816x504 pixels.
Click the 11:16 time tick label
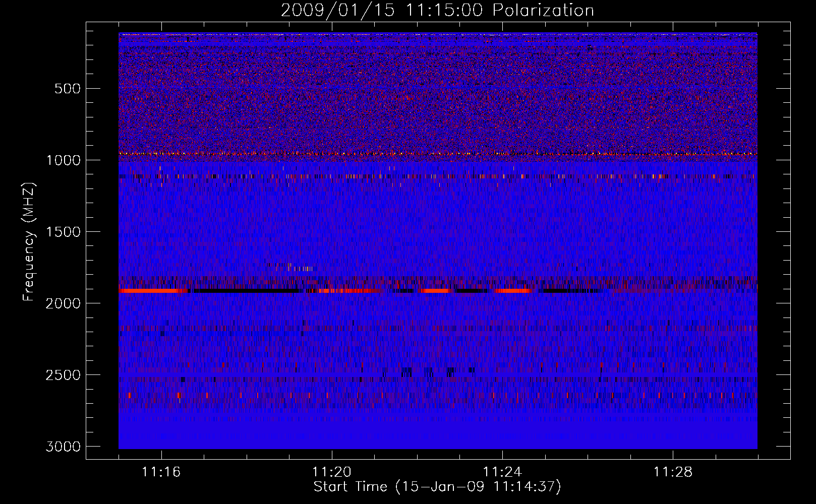coord(161,472)
